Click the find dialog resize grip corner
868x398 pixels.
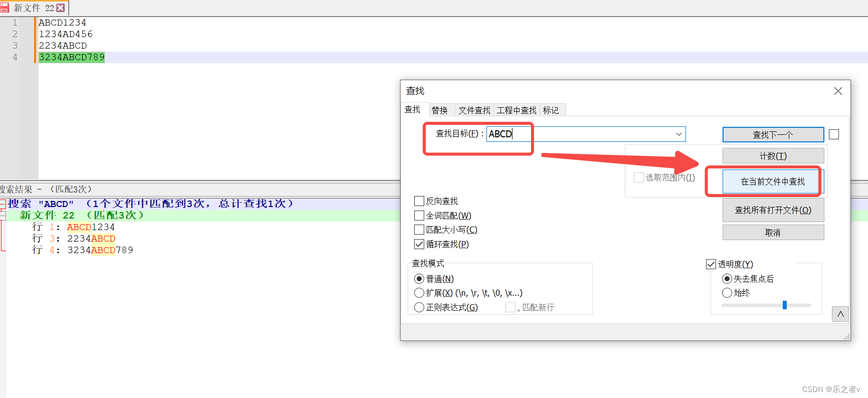[x=847, y=337]
